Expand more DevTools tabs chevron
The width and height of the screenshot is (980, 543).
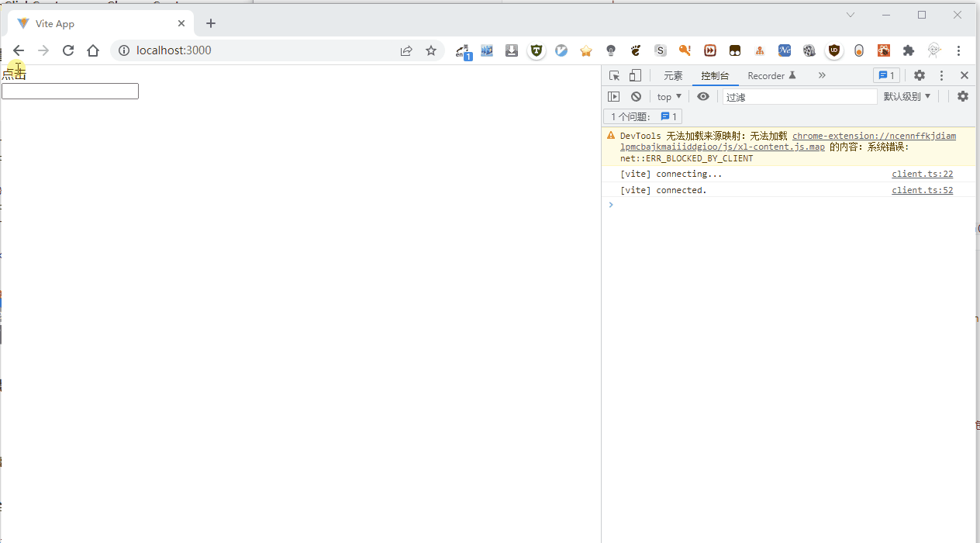(822, 76)
